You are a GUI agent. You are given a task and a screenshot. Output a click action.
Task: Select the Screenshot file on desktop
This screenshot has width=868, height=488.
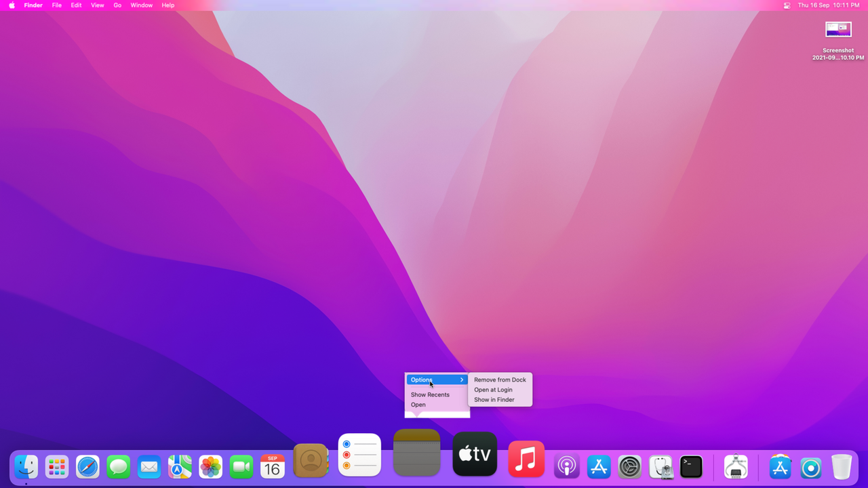pos(838,29)
